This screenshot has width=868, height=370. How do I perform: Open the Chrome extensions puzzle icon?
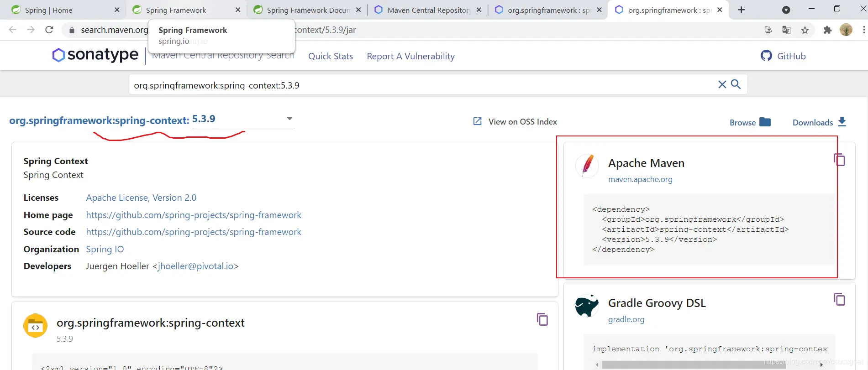pos(827,30)
